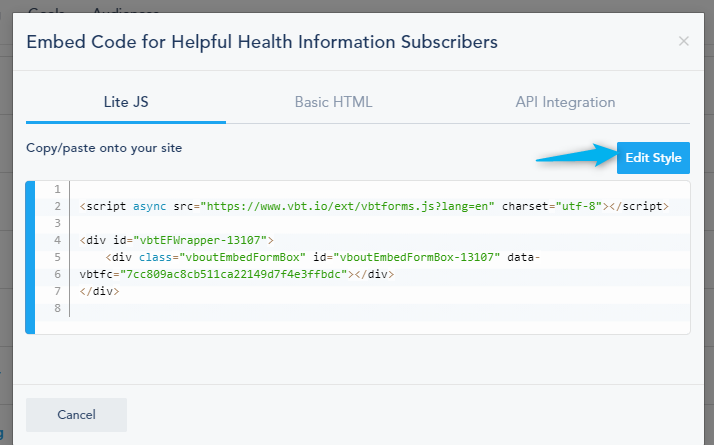
Task: Click line number 8 in the gutter
Action: pyautogui.click(x=57, y=308)
